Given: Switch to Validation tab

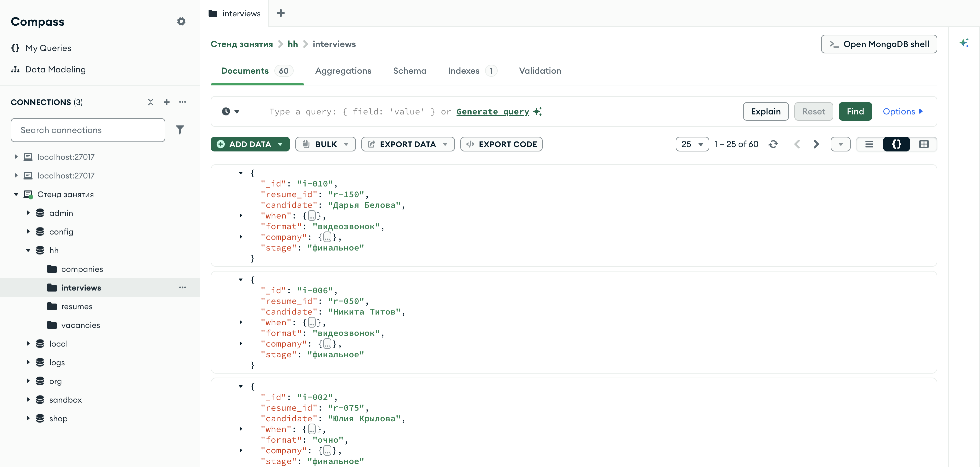Looking at the screenshot, I should 540,71.
